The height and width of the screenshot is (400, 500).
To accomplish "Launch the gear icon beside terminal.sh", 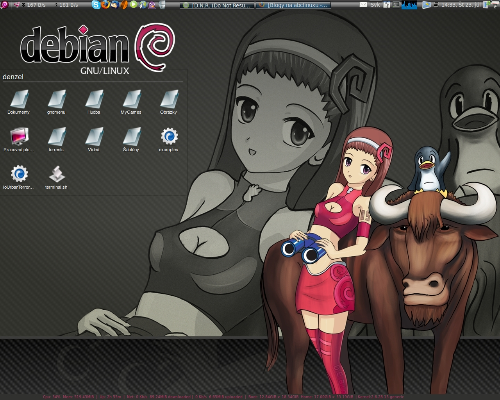I will (x=19, y=174).
